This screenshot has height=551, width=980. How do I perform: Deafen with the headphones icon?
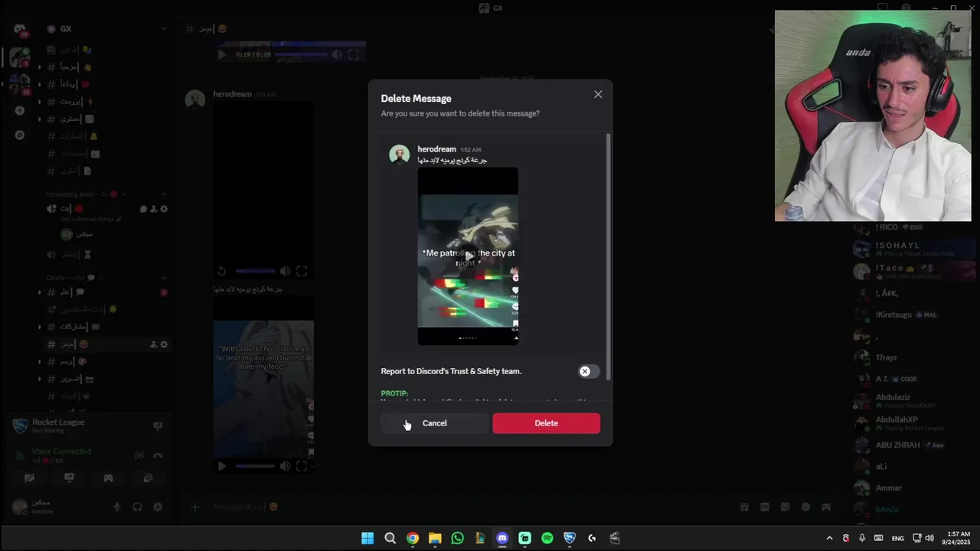138,507
